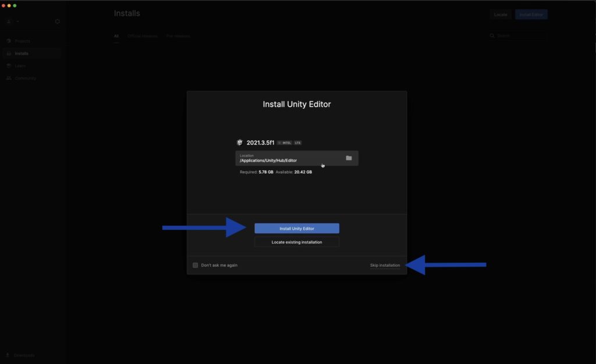Click the Downloads icon at sidebar bottom
This screenshot has height=364, width=596.
(9, 355)
